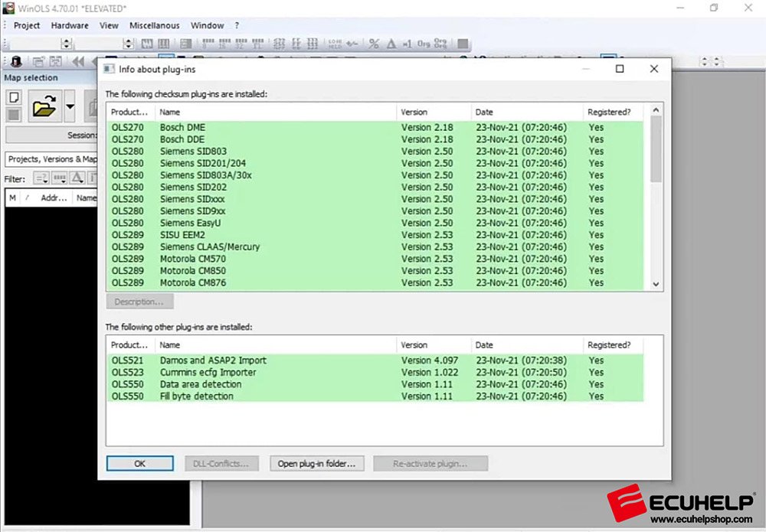Screen dimensions: 766x532
Task: Click the DLL-Conflicts button
Action: coord(221,464)
